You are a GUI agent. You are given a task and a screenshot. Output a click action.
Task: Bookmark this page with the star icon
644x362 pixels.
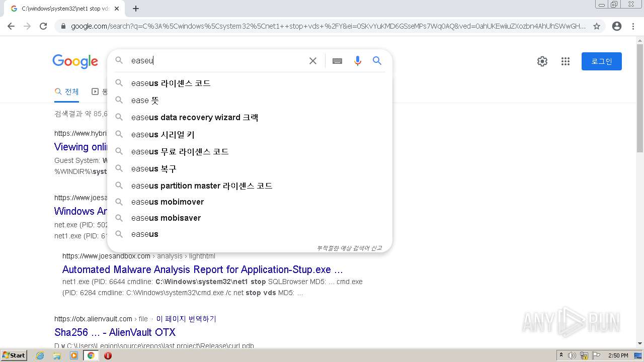pos(597,26)
